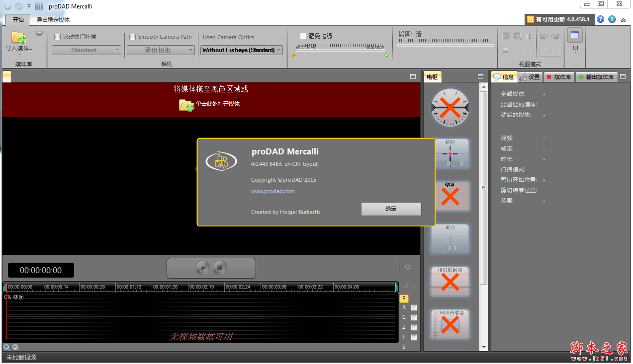The height and width of the screenshot is (364, 633).
Task: Select the 媒体库 tab with red square
Action: click(x=559, y=77)
